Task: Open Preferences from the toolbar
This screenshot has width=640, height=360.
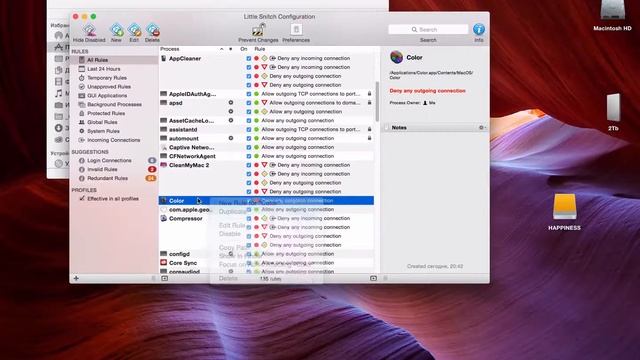Action: click(x=296, y=30)
